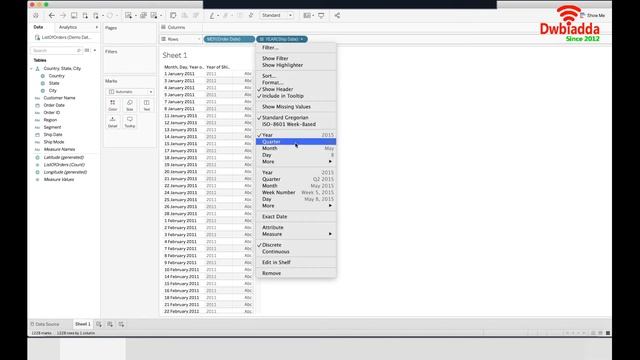
Task: Click the Redo forward arrow in toolbar
Action: tap(63, 16)
